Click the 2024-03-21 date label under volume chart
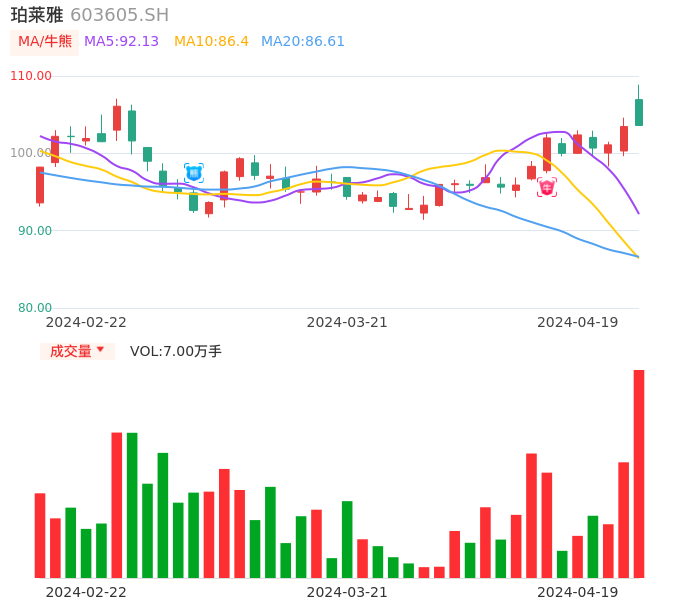686x606 pixels. [347, 592]
